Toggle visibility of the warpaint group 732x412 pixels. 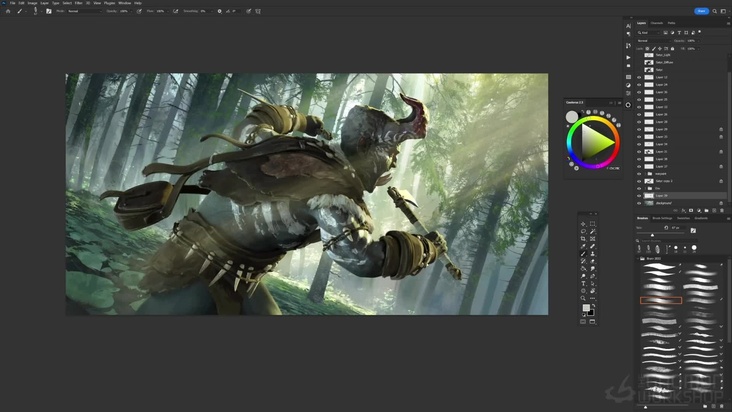(x=639, y=174)
